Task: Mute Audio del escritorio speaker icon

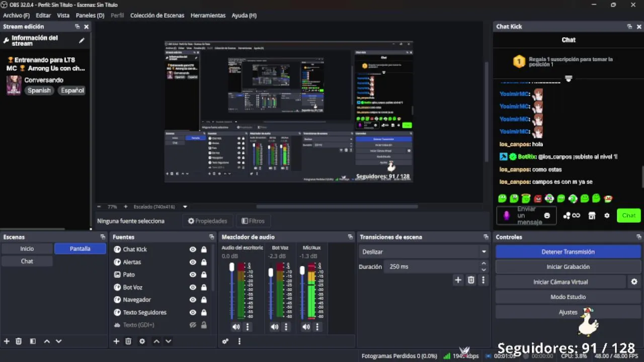Action: click(x=236, y=327)
